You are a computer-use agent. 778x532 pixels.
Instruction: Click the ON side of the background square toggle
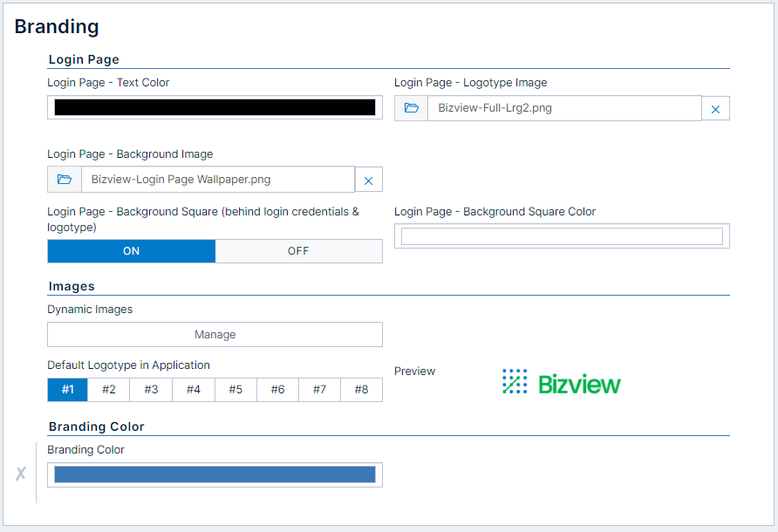[131, 250]
